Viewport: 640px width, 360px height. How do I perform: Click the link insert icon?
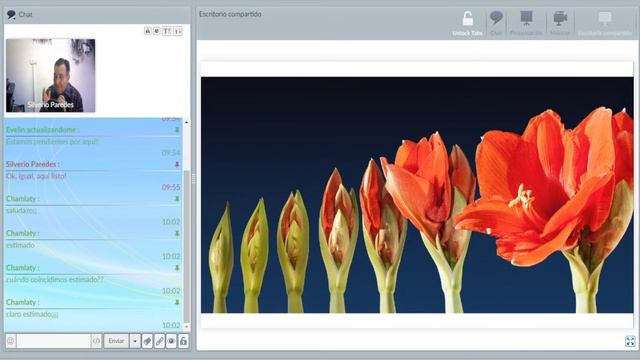point(160,341)
